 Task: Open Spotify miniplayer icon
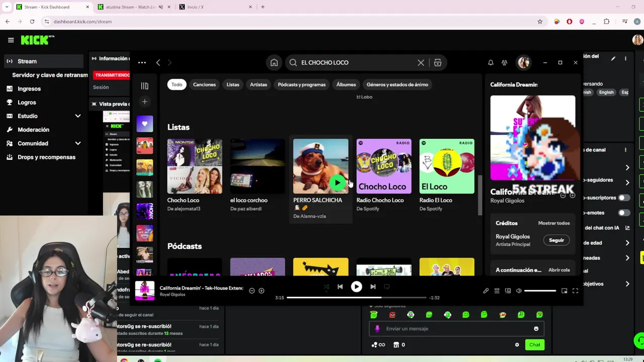[564, 291]
